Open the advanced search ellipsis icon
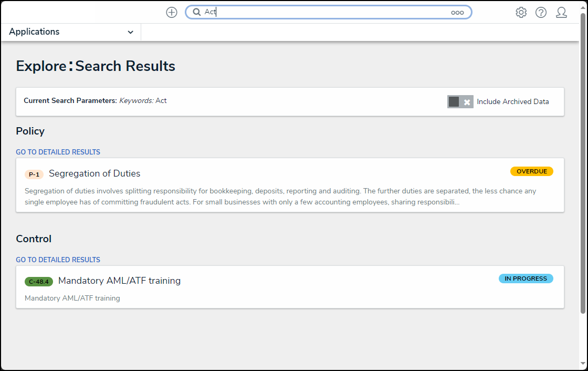Screen dimensions: 588x371 coord(457,13)
